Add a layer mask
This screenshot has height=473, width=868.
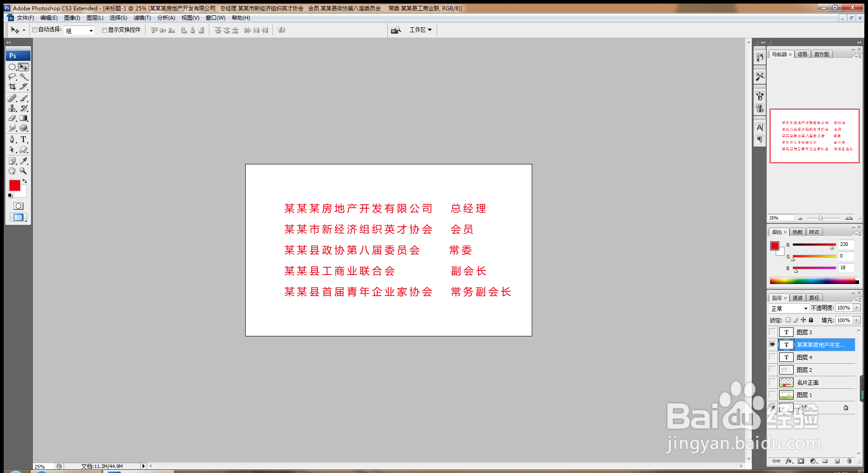(x=801, y=461)
